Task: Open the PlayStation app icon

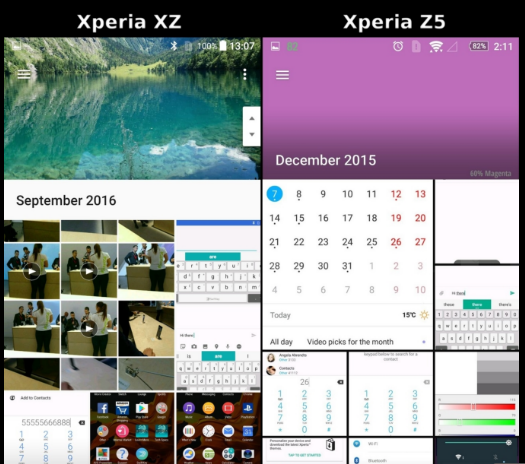Action: [248, 408]
